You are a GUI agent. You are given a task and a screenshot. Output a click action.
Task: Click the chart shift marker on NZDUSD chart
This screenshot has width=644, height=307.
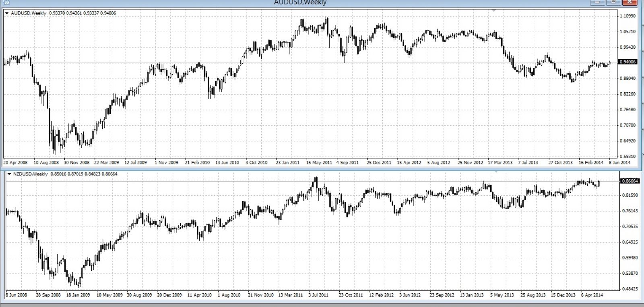click(x=496, y=171)
